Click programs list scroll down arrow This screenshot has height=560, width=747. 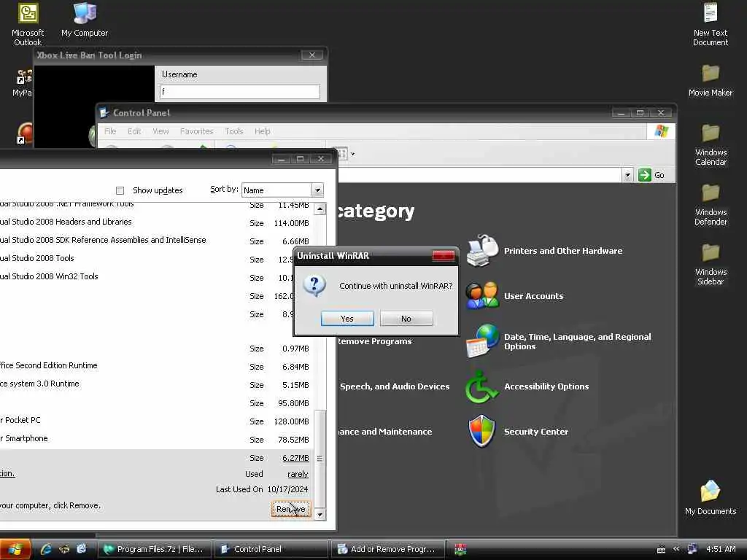tap(320, 515)
